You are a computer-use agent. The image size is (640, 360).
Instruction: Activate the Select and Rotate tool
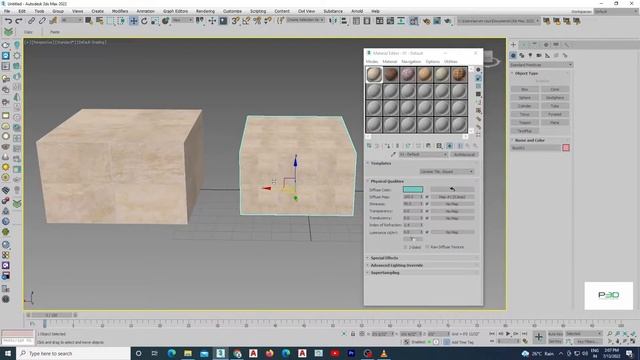point(144,20)
